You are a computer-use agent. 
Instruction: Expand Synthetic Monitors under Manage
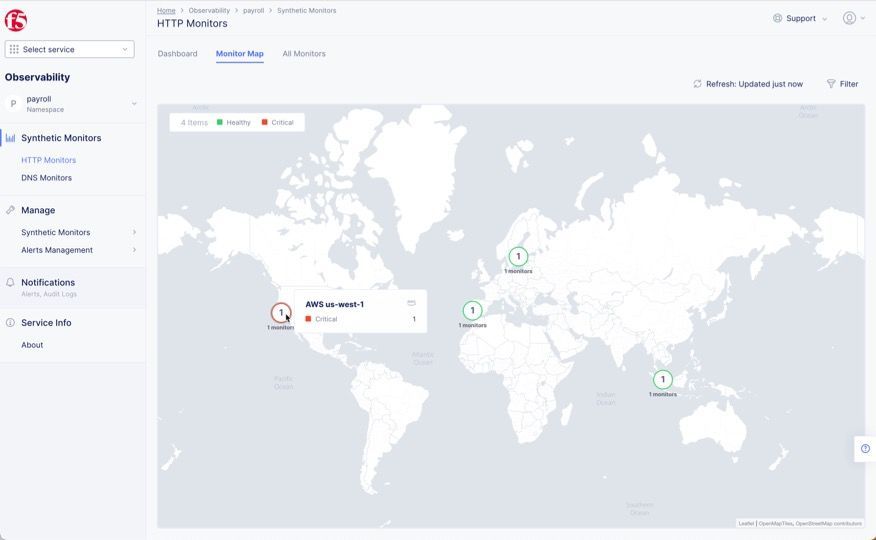(78, 232)
